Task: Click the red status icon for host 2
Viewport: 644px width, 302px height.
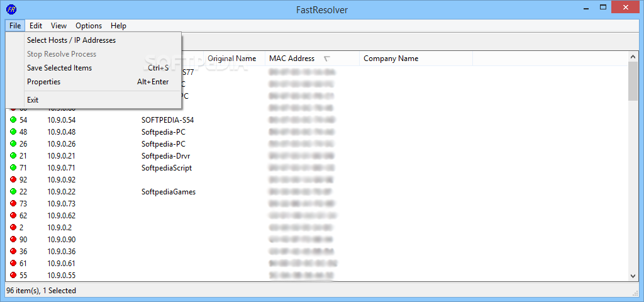Action: [13, 227]
